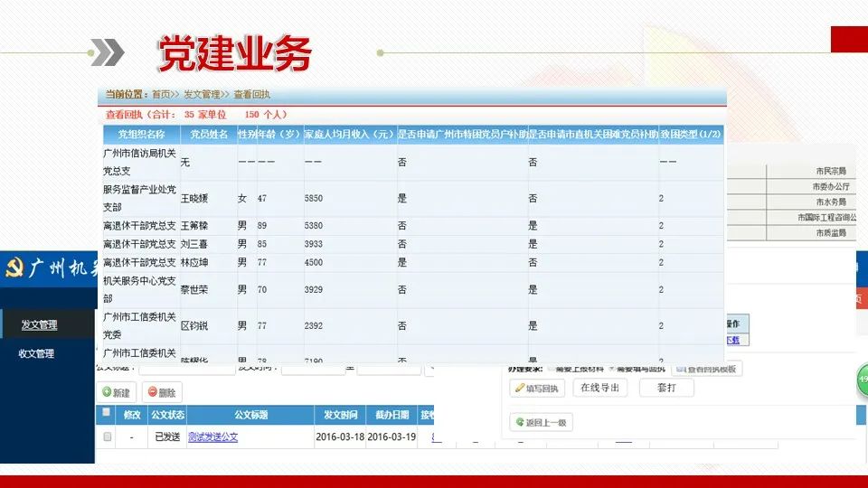Image resolution: width=868 pixels, height=488 pixels.
Task: Select the 2016-03-18 send date cell
Action: [340, 436]
